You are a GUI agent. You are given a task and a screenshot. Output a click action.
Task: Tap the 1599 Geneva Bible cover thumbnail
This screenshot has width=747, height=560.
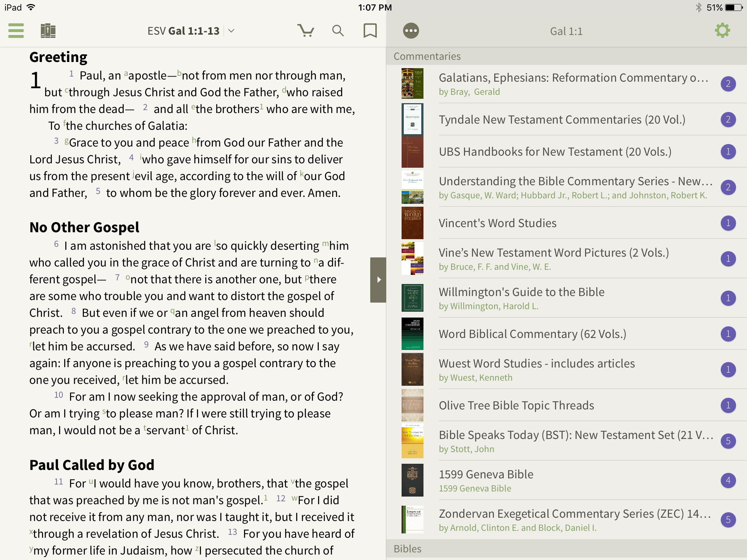coord(413,481)
